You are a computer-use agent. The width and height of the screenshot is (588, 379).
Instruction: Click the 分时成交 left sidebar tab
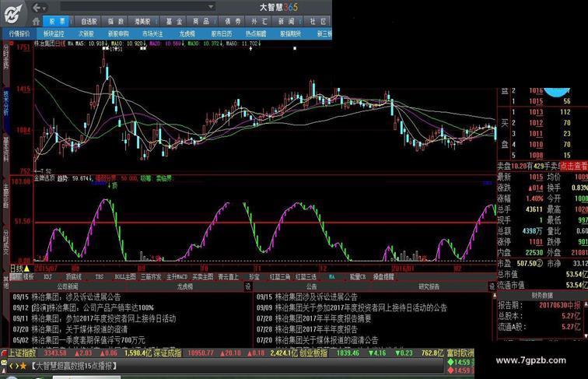pos(5,240)
